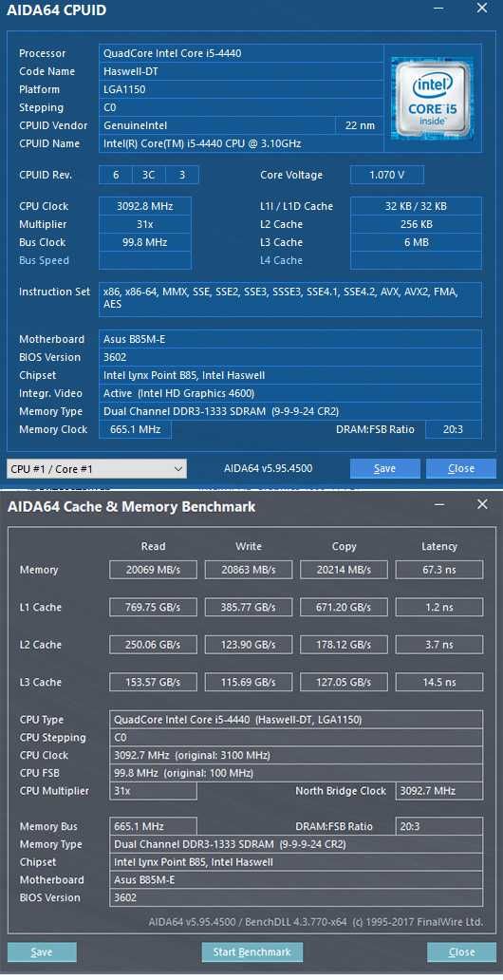Click the L2 Cache Read value 250.06 GB/s

[153, 645]
